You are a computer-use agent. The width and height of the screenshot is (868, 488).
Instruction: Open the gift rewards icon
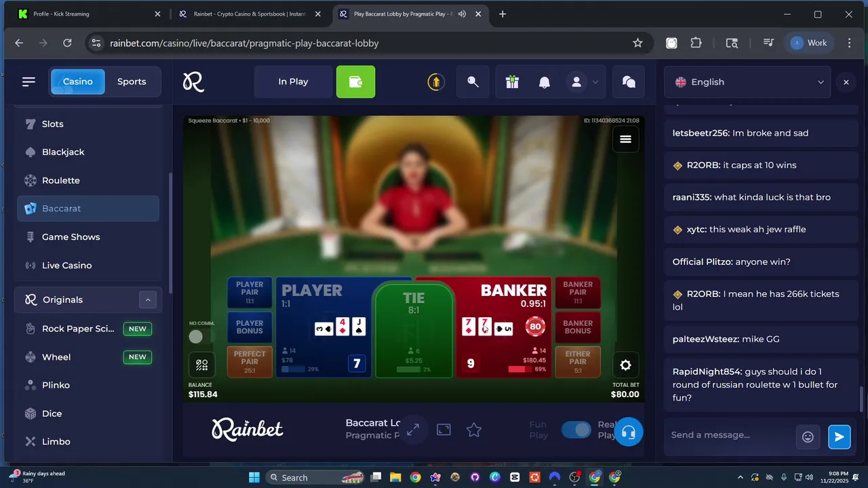click(x=512, y=82)
